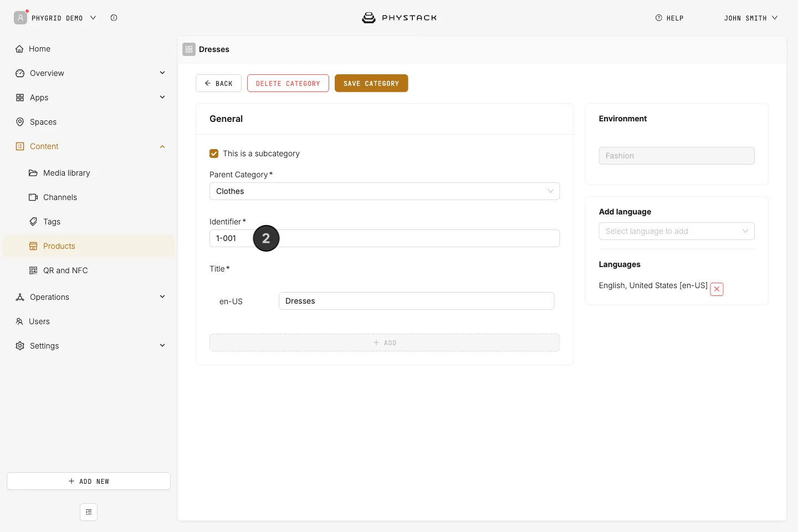Click the Phystack logo icon
The height and width of the screenshot is (532, 798).
coord(369,18)
